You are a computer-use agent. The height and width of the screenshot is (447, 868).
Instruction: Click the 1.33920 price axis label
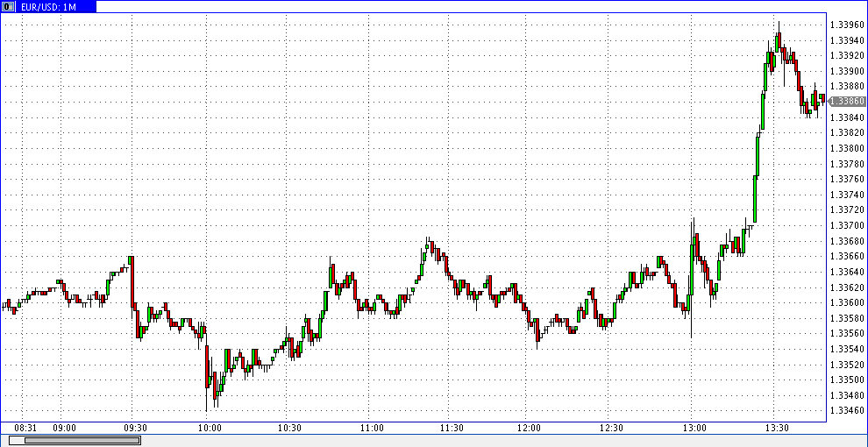tap(848, 55)
